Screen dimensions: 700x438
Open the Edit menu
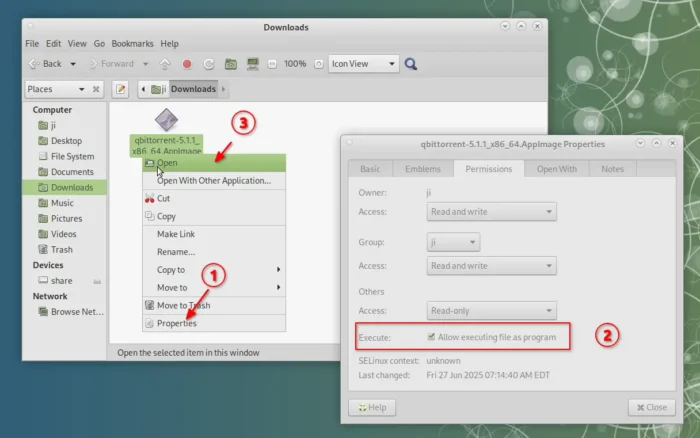pyautogui.click(x=54, y=43)
